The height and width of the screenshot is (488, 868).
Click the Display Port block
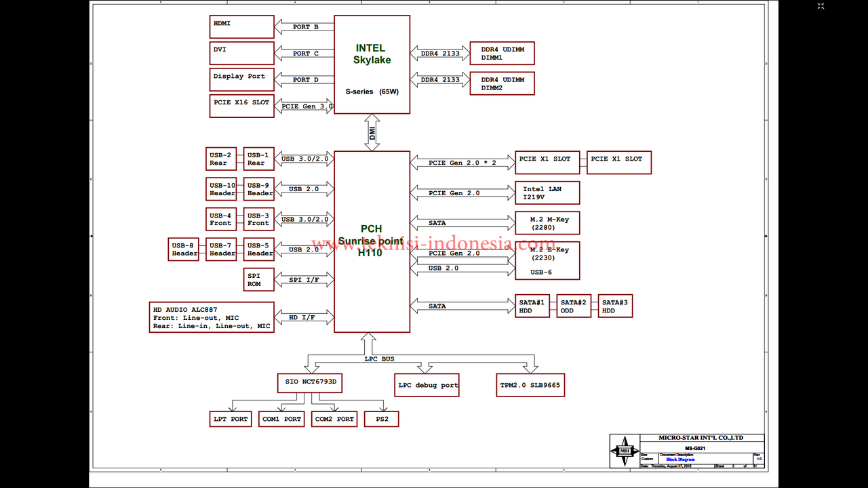tap(242, 79)
